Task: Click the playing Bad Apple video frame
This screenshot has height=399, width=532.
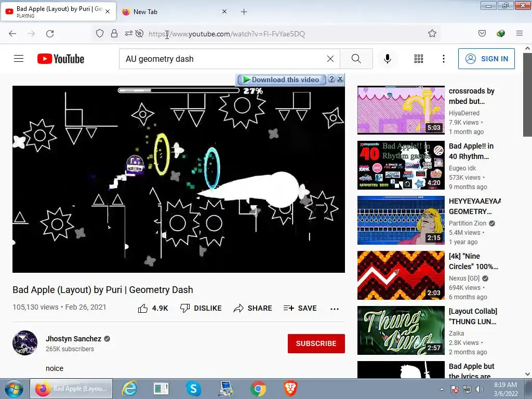Action: [x=179, y=179]
